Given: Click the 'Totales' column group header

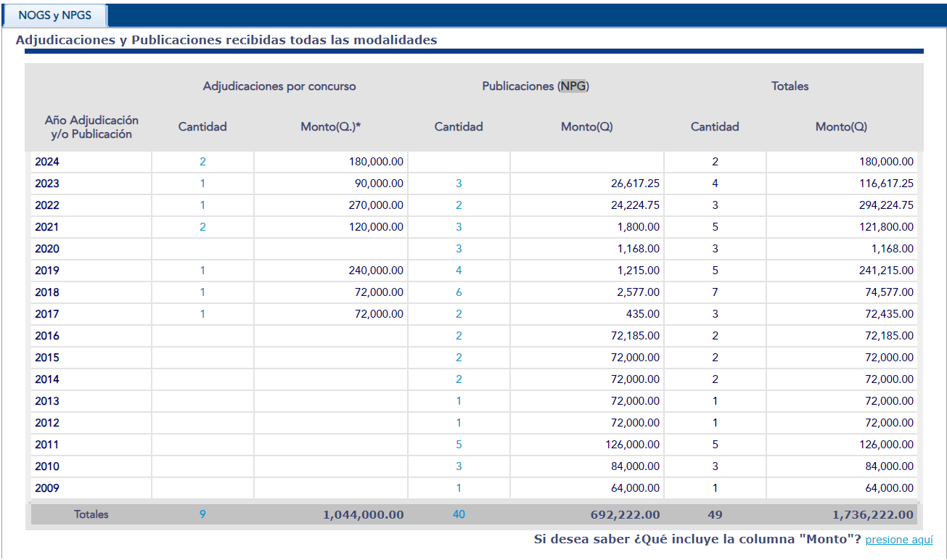Looking at the screenshot, I should [790, 86].
